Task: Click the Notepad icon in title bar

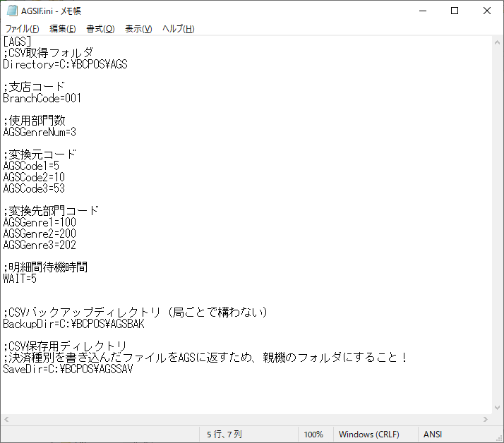Action: [x=11, y=11]
